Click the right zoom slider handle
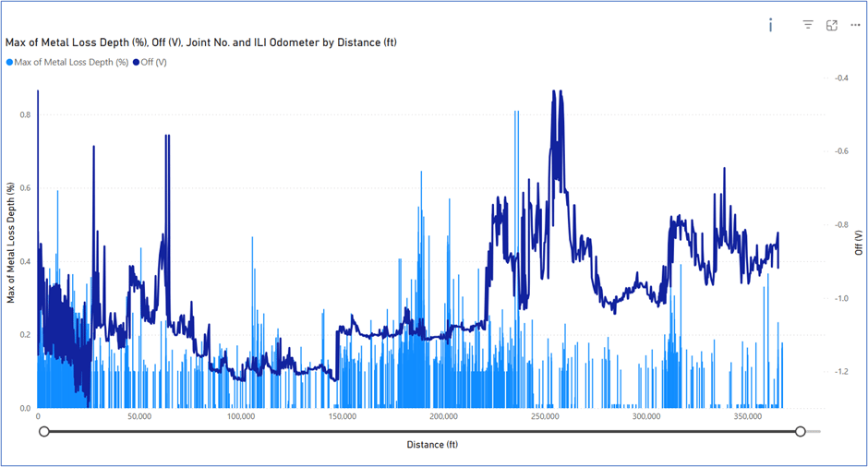This screenshot has width=868, height=467. pos(800,431)
